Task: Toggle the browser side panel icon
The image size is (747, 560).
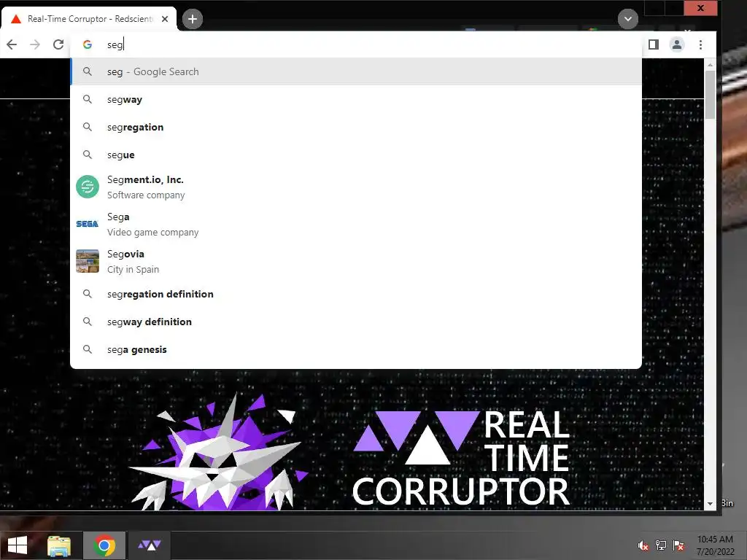Action: pos(654,44)
